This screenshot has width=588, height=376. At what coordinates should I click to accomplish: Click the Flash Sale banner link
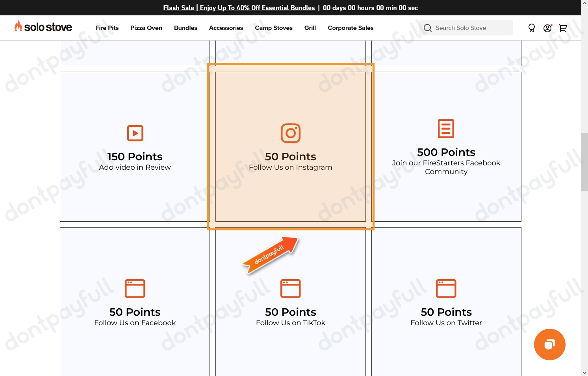[239, 8]
